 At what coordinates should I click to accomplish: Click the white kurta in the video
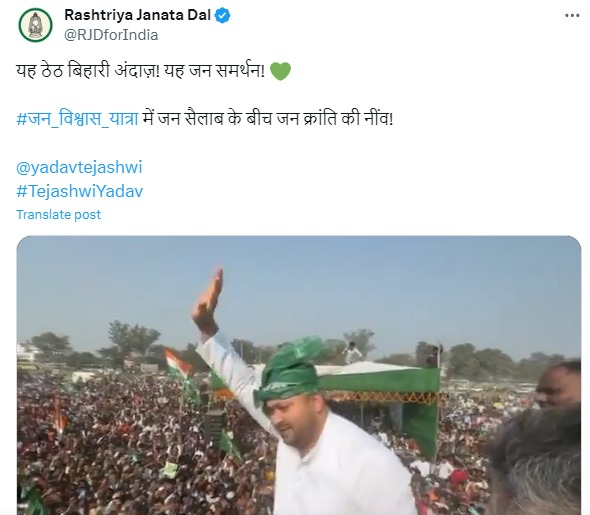coord(339,470)
